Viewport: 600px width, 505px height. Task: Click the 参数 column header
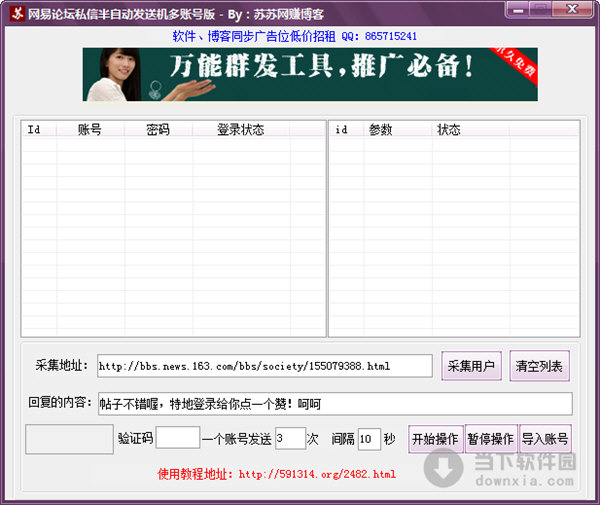click(x=398, y=129)
